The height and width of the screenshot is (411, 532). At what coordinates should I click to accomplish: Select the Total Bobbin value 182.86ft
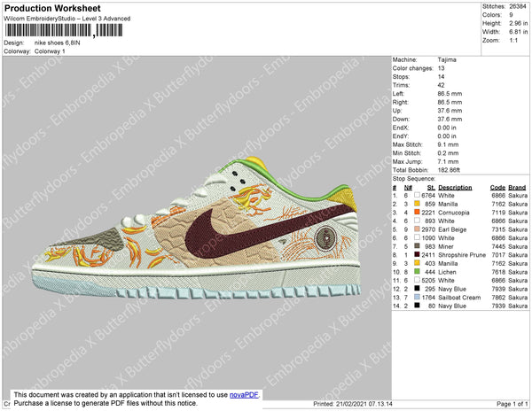449,170
